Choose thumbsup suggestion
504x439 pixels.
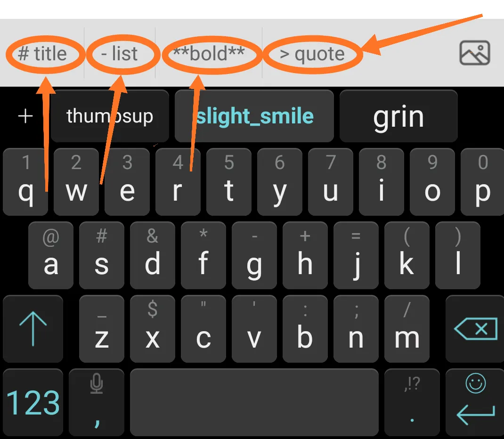pos(110,116)
